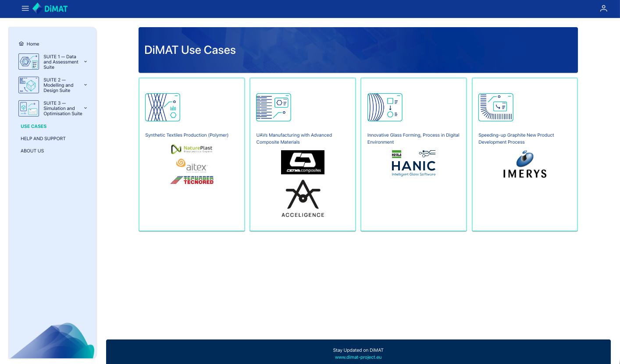Open UAVs Manufacturing with Advanced Composite Materials link
The image size is (620, 364).
click(x=294, y=138)
